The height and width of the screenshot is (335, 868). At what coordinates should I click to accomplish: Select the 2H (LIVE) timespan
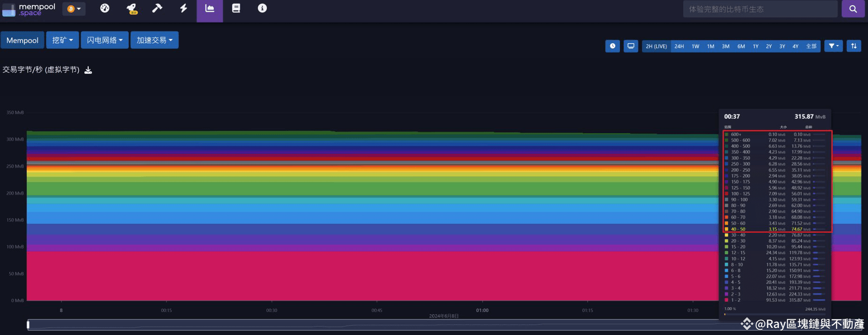pyautogui.click(x=656, y=46)
